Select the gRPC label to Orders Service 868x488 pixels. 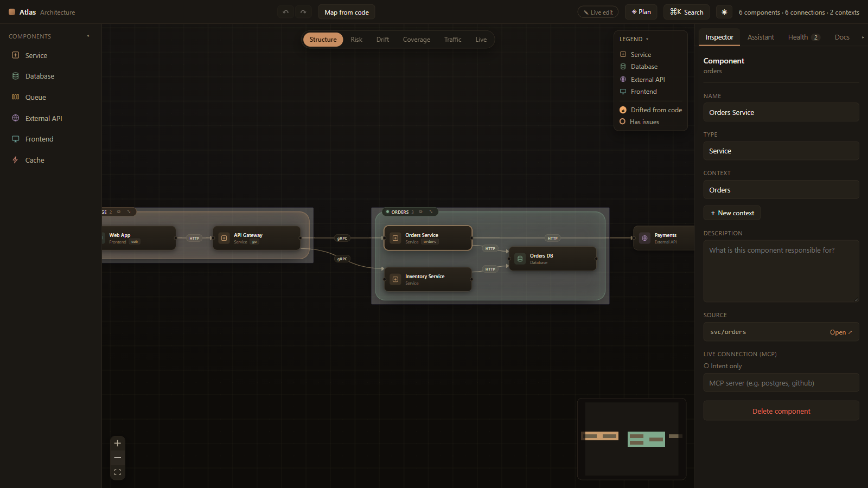342,238
